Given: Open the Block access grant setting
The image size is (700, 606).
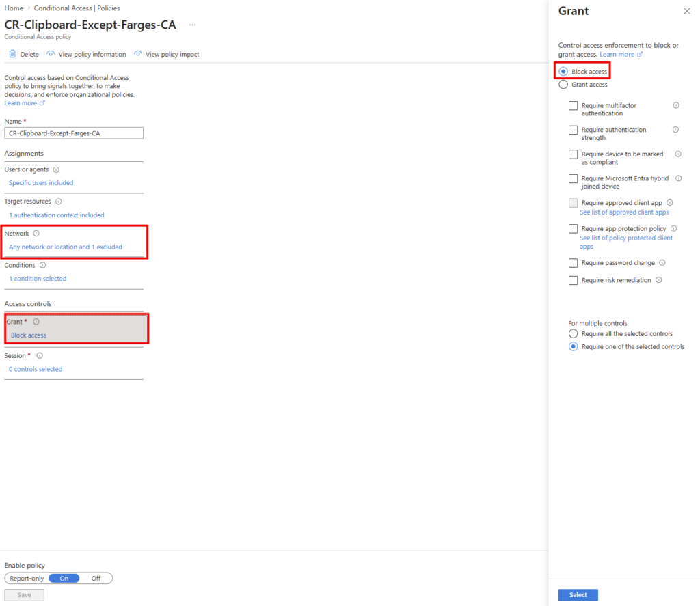Looking at the screenshot, I should [x=29, y=335].
